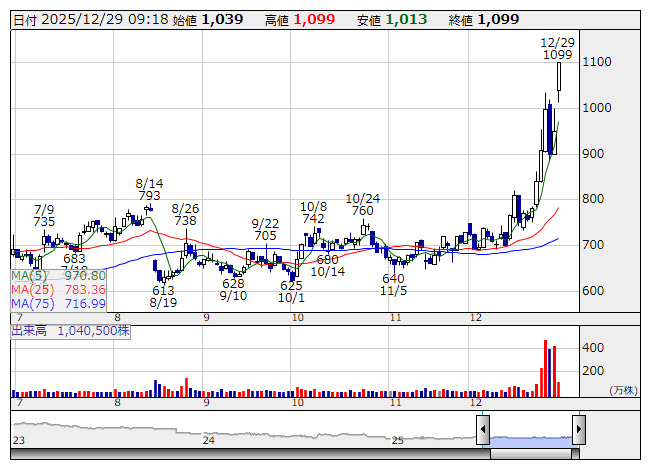653x470 pixels.
Task: Click the right range handle in the navigator
Action: click(x=578, y=431)
